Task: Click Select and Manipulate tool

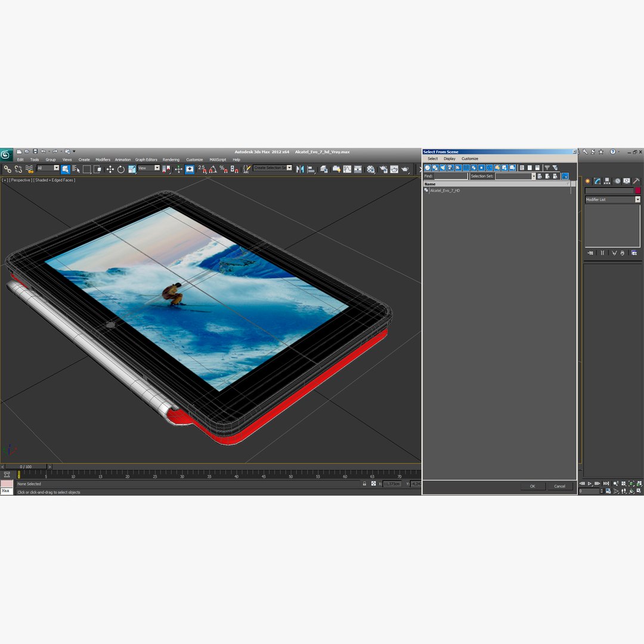Action: [x=178, y=169]
